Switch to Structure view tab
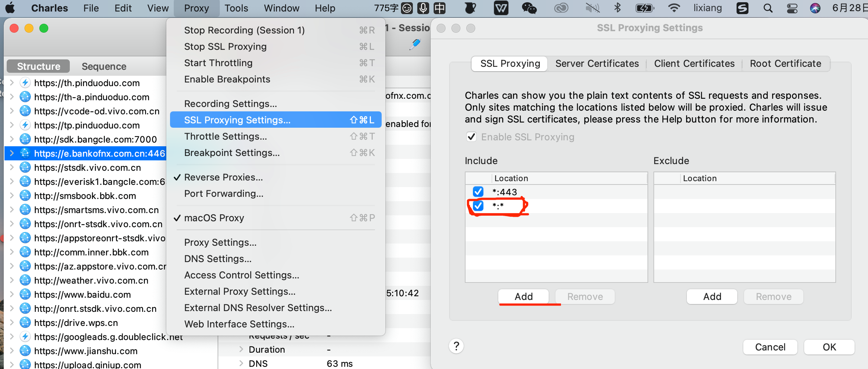This screenshot has width=868, height=369. point(39,66)
